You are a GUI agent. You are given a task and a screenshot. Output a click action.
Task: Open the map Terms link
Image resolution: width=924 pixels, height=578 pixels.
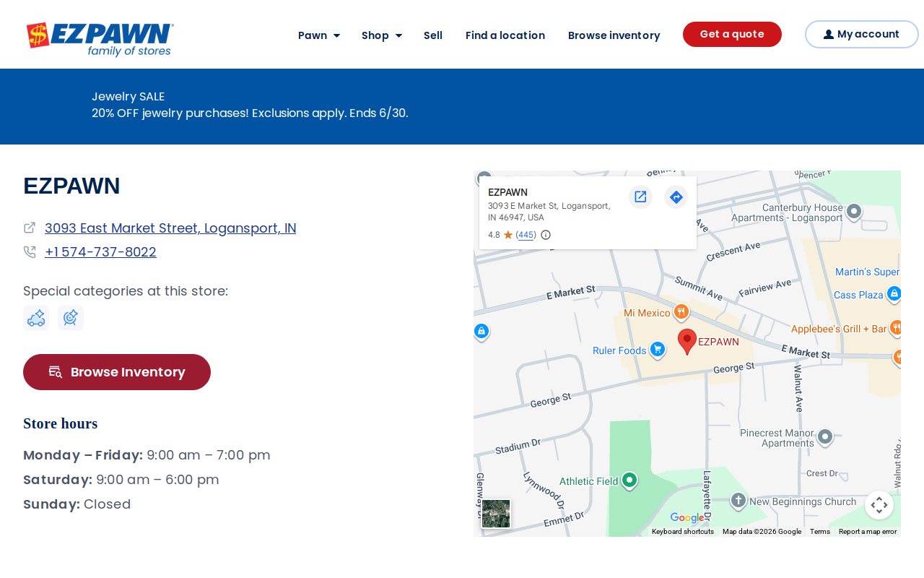point(820,532)
